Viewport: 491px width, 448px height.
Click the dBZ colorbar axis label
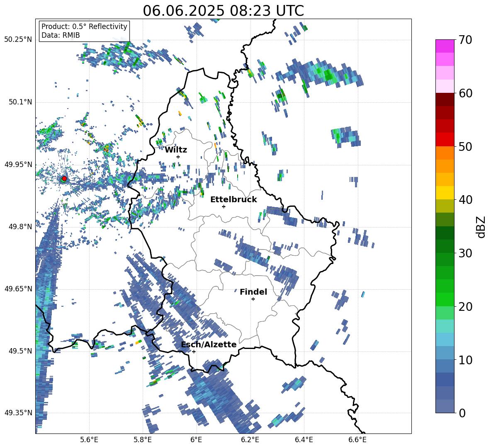[481, 227]
